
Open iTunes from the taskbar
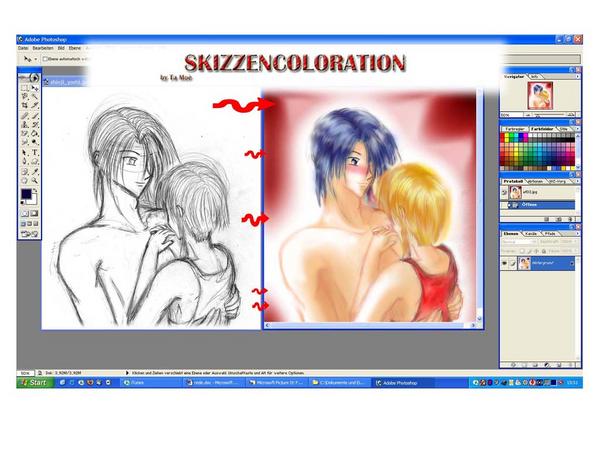(151, 382)
